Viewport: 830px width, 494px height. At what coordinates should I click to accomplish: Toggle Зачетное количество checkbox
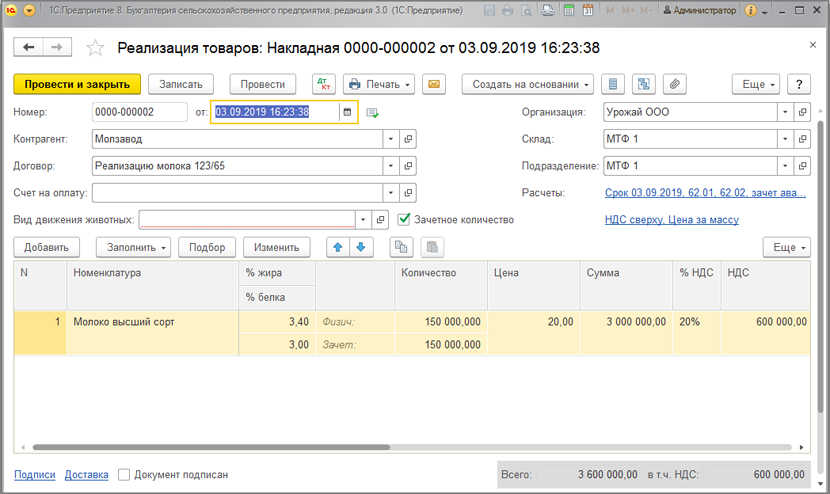[x=404, y=219]
